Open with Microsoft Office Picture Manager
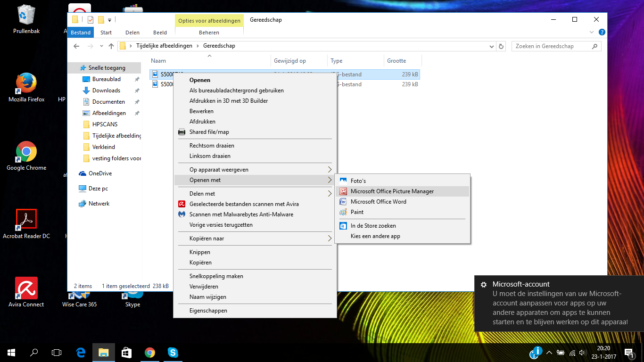 tap(392, 191)
